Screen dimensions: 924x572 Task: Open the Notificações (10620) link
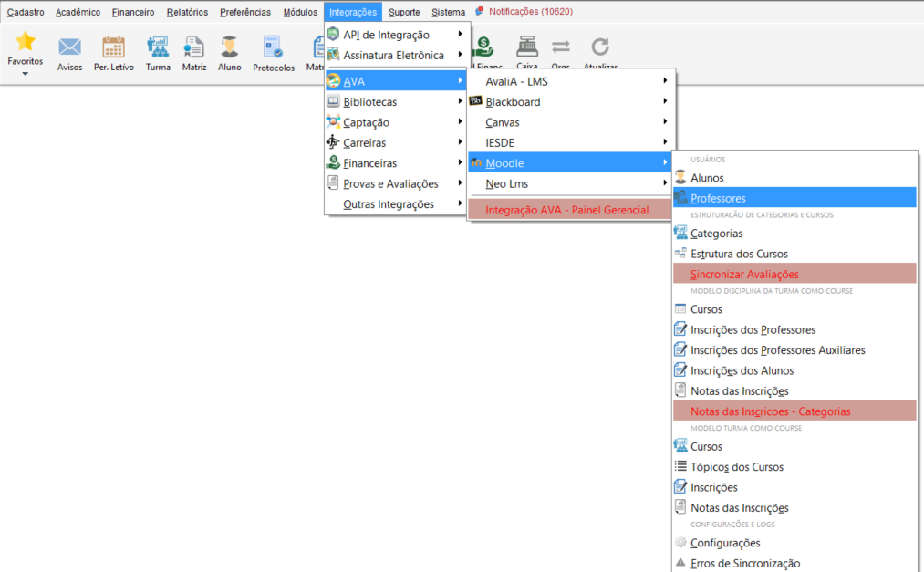click(530, 11)
